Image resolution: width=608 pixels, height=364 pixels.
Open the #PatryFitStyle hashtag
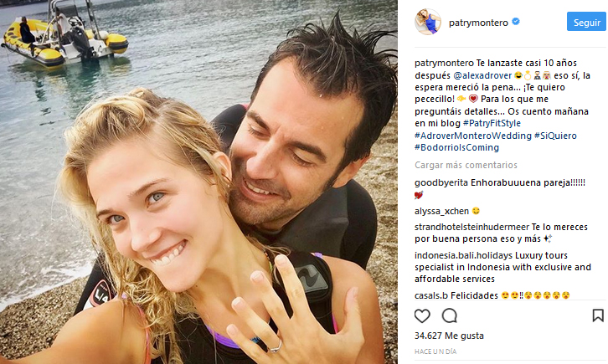[492, 123]
